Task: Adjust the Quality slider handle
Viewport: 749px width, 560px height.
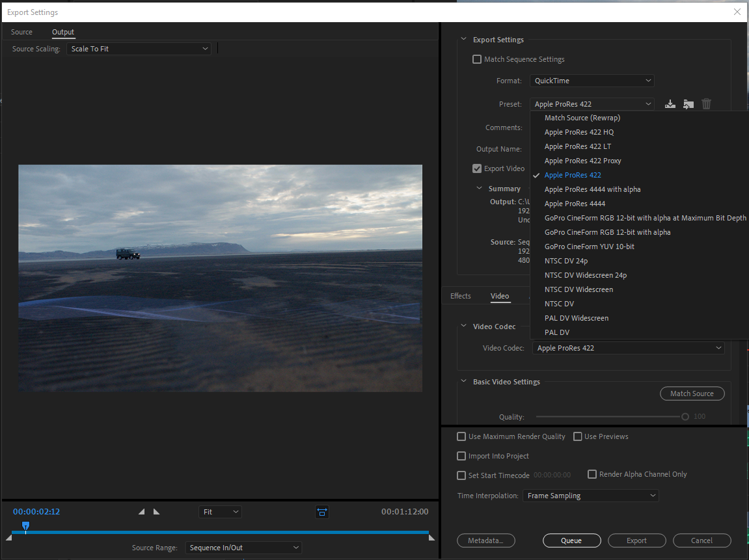Action: 685,417
